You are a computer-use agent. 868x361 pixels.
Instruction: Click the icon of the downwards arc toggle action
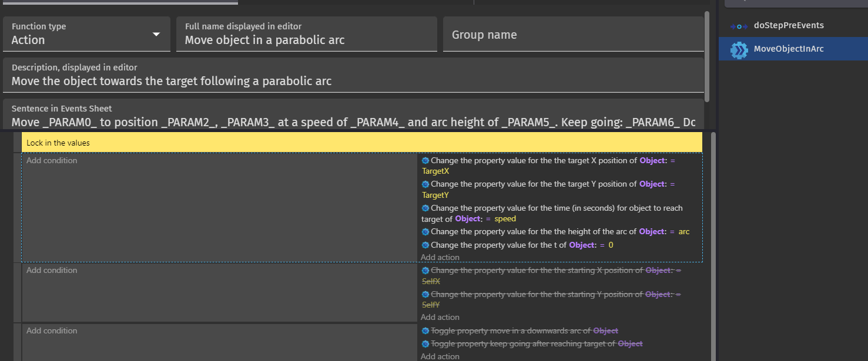point(425,331)
